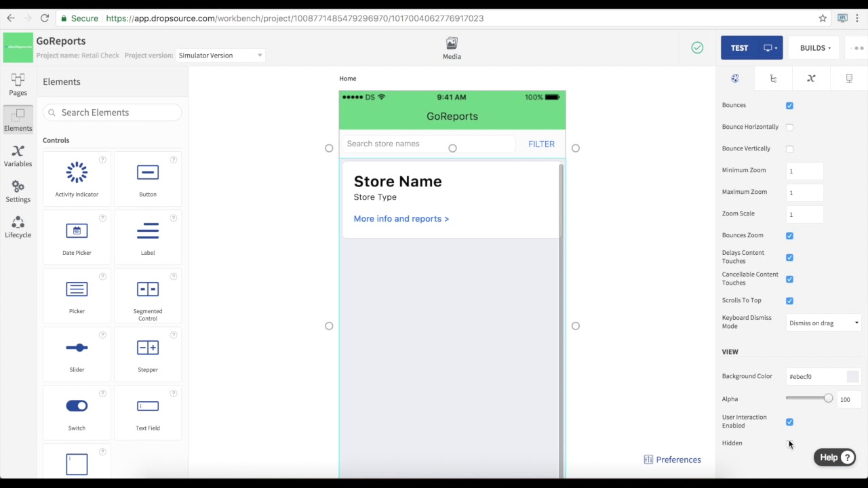Select the Store Type label in canvas
The height and width of the screenshot is (488, 868).
375,197
